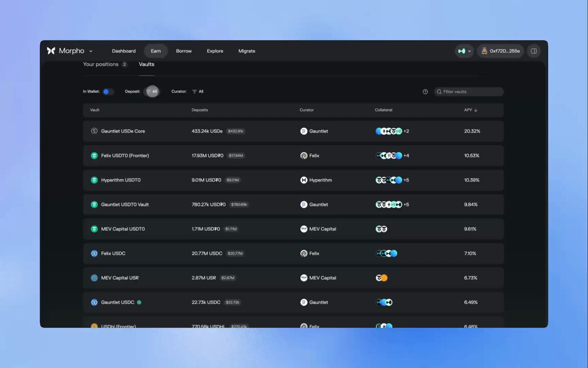Image resolution: width=588 pixels, height=368 pixels.
Task: Click the Gauntlet curator icon for USDe Core
Action: [304, 131]
